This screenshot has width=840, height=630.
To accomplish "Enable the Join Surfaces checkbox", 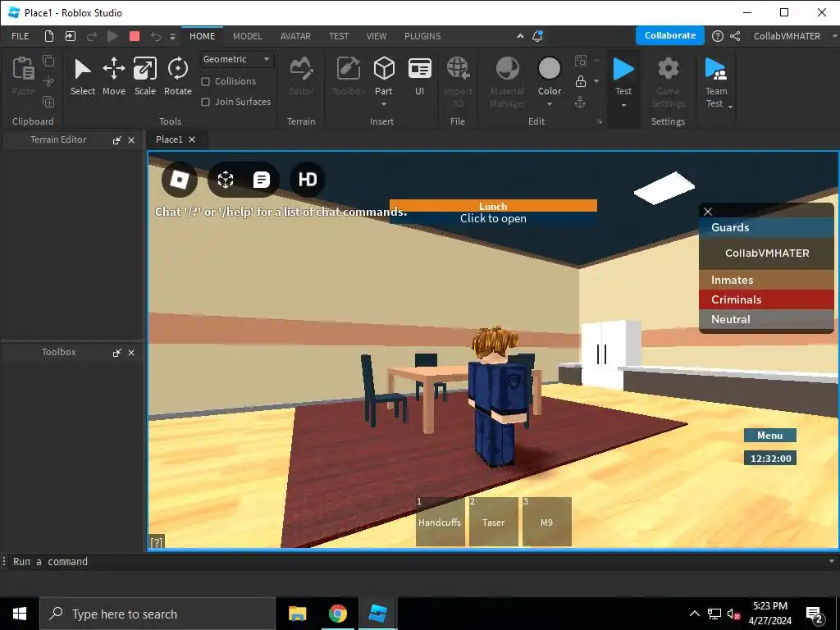I will (205, 102).
